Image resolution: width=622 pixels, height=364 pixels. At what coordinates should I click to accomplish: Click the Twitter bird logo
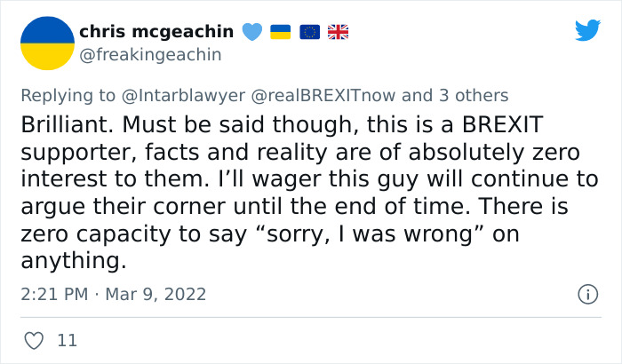(587, 31)
